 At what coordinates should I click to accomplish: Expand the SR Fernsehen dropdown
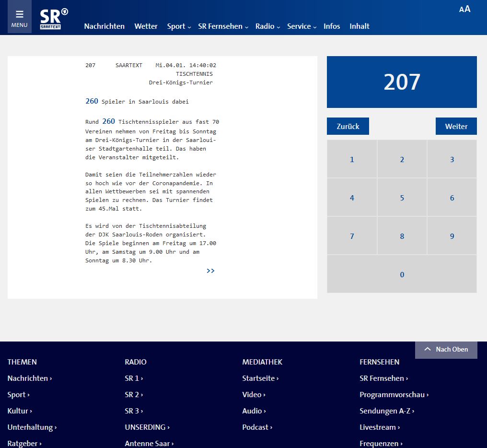(x=223, y=26)
